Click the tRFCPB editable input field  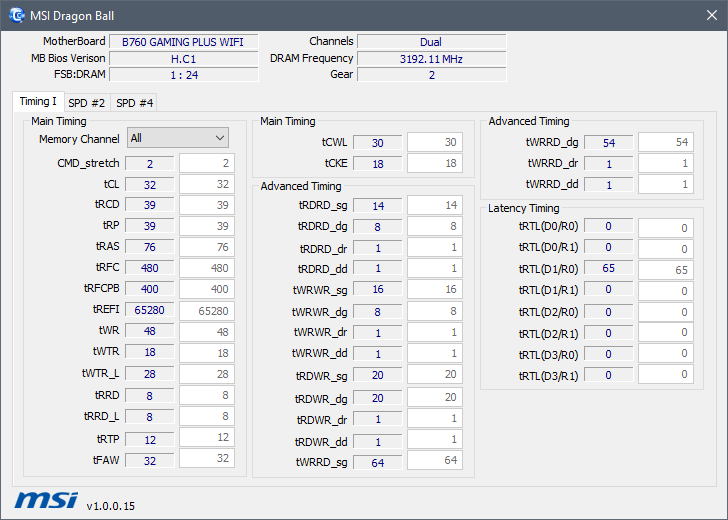click(x=207, y=289)
